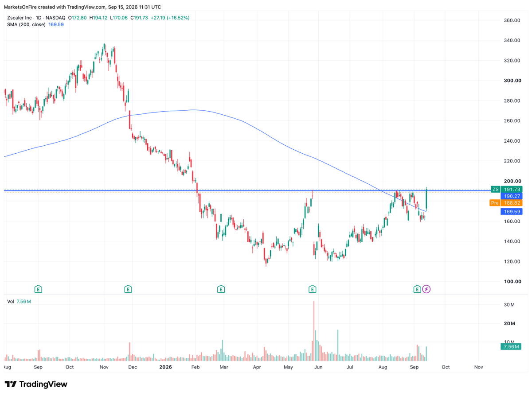Image resolution: width=532 pixels, height=396 pixels.
Task: Click the 260.00 price axis label
Action: 512,120
